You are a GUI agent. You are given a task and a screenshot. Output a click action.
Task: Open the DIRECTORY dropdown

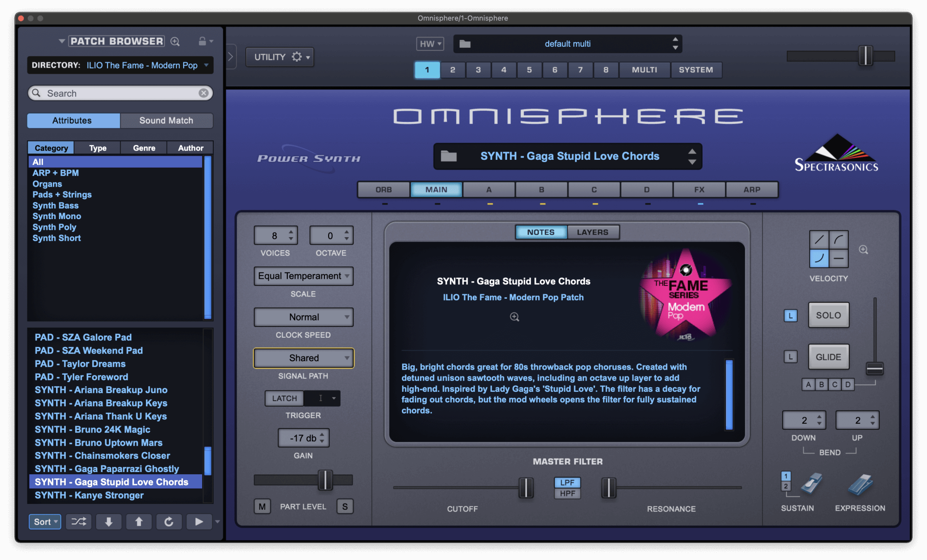pos(121,65)
